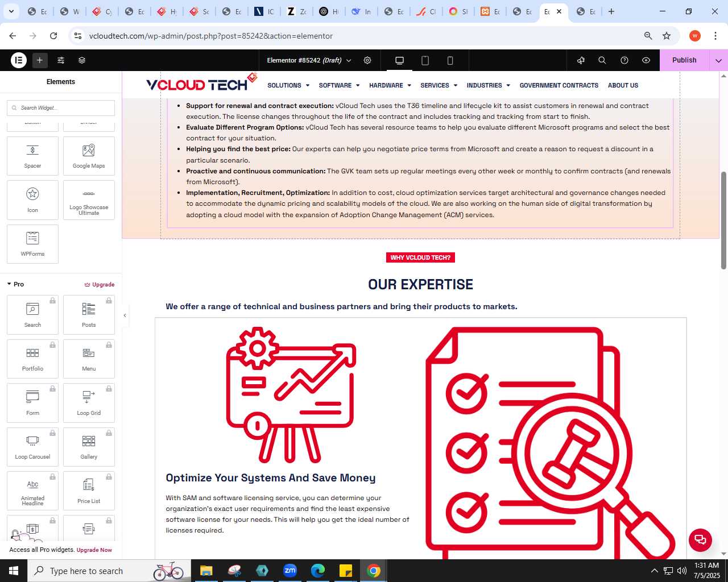Select the Loop Carousel widget
The height and width of the screenshot is (582, 728).
[x=32, y=447]
